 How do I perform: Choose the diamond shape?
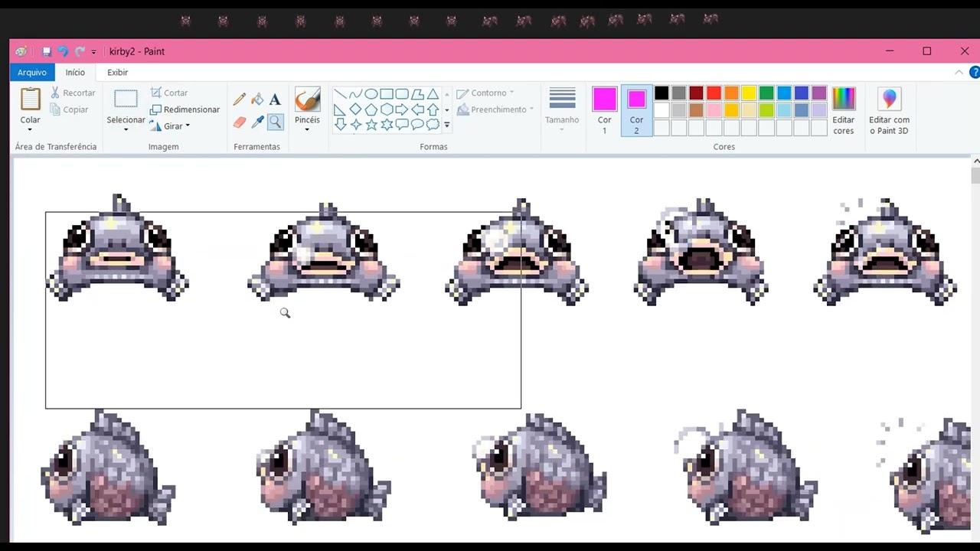355,109
